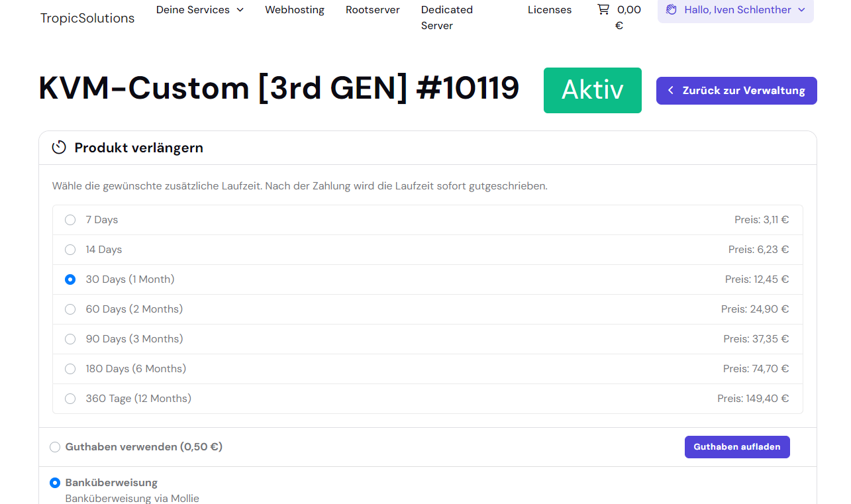Select 180 Days (6 Months) runtime
This screenshot has height=504, width=851.
coord(70,369)
